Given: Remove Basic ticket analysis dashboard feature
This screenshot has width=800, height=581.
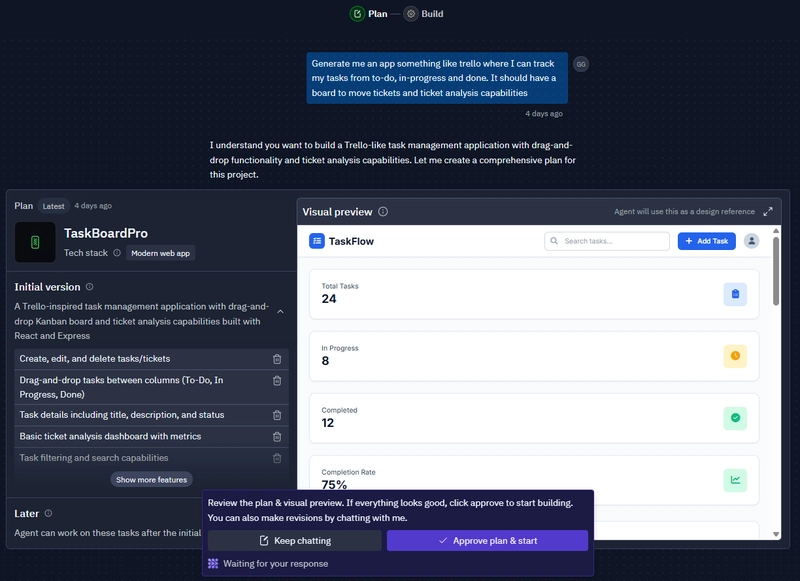Looking at the screenshot, I should coord(277,437).
